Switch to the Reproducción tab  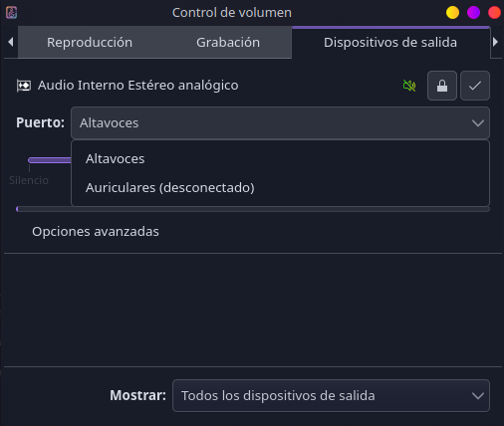coord(90,43)
